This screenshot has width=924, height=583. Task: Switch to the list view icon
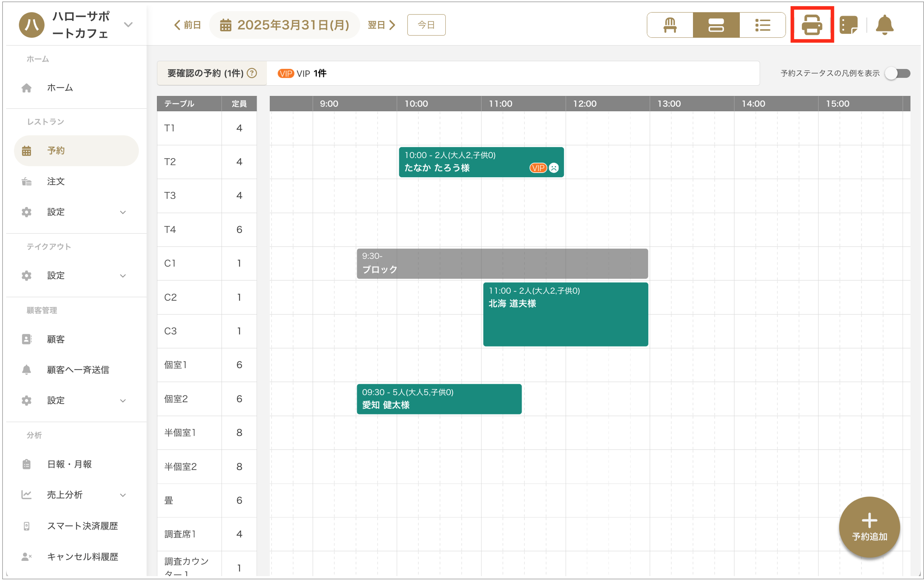tap(762, 25)
